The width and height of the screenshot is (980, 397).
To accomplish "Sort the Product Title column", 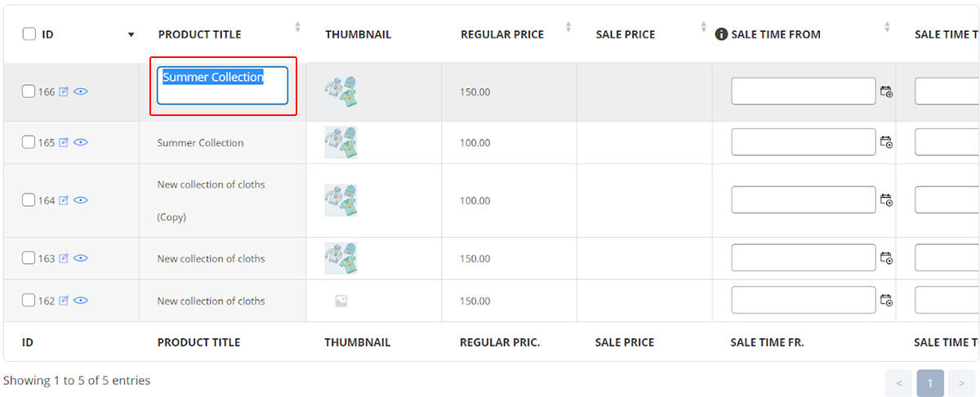I will 297,28.
